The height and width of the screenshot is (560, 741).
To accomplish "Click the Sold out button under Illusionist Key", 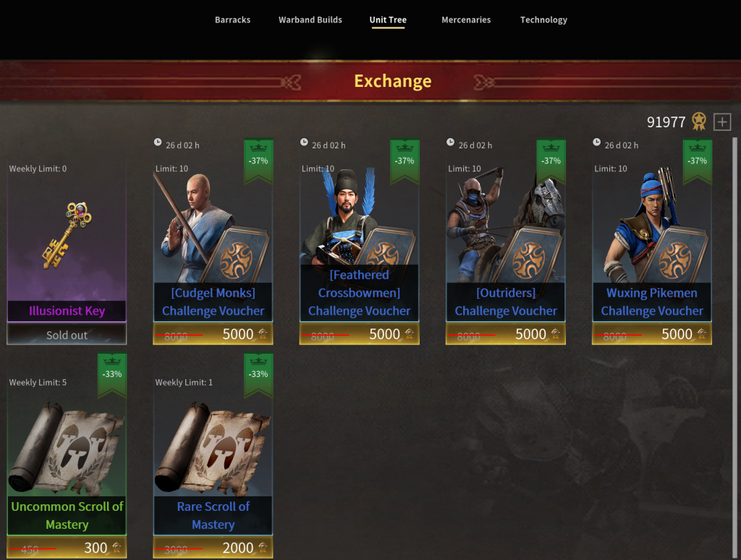I will pos(67,334).
